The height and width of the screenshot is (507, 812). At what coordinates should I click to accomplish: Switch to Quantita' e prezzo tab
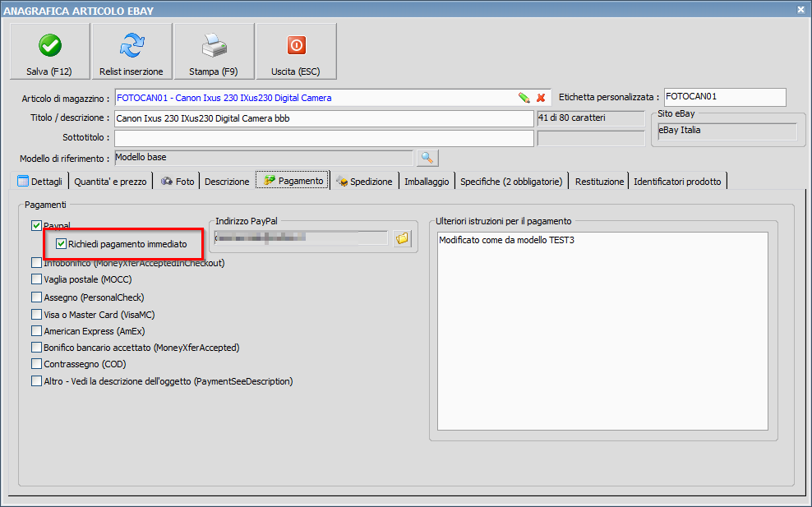110,182
